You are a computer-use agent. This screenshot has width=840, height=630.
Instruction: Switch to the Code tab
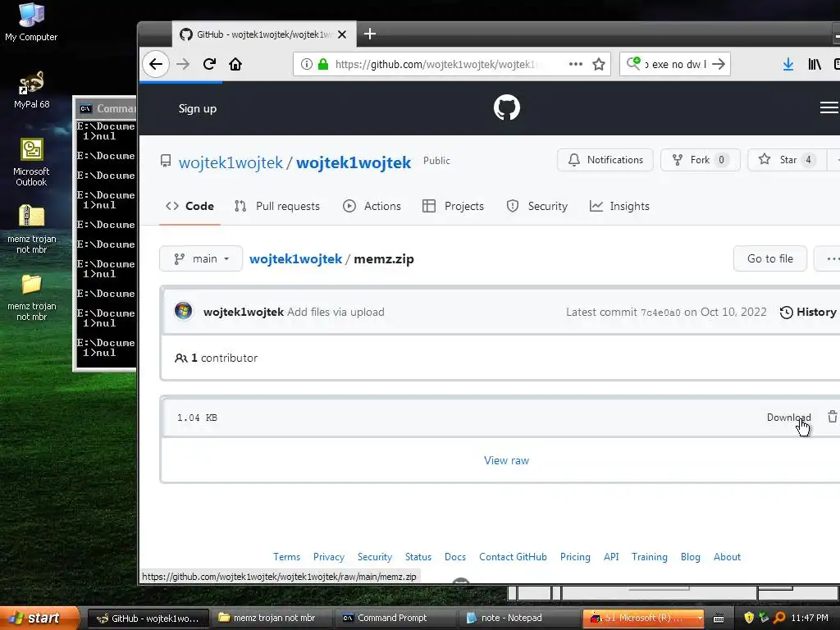189,206
